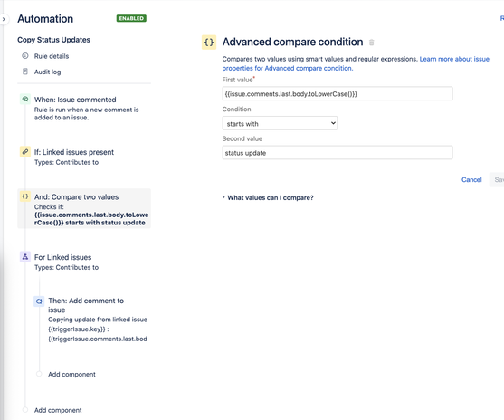
Task: Click the Audit log document icon
Action: coord(25,72)
